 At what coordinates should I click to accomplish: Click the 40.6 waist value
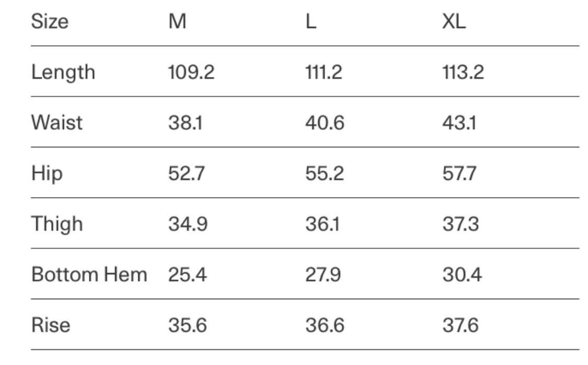325,123
